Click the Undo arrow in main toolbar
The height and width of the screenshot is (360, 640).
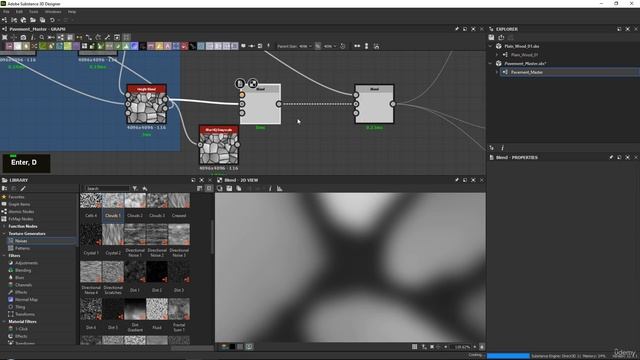tap(52, 20)
